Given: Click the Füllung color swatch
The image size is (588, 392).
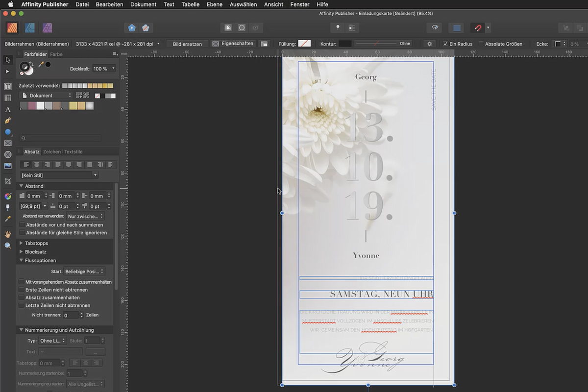Looking at the screenshot, I should (x=304, y=43).
